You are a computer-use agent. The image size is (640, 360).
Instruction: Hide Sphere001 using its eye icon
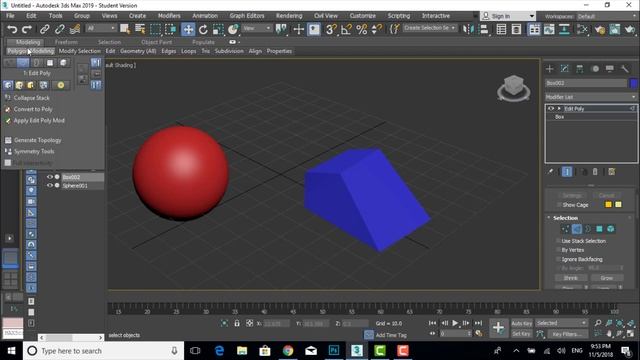50,185
